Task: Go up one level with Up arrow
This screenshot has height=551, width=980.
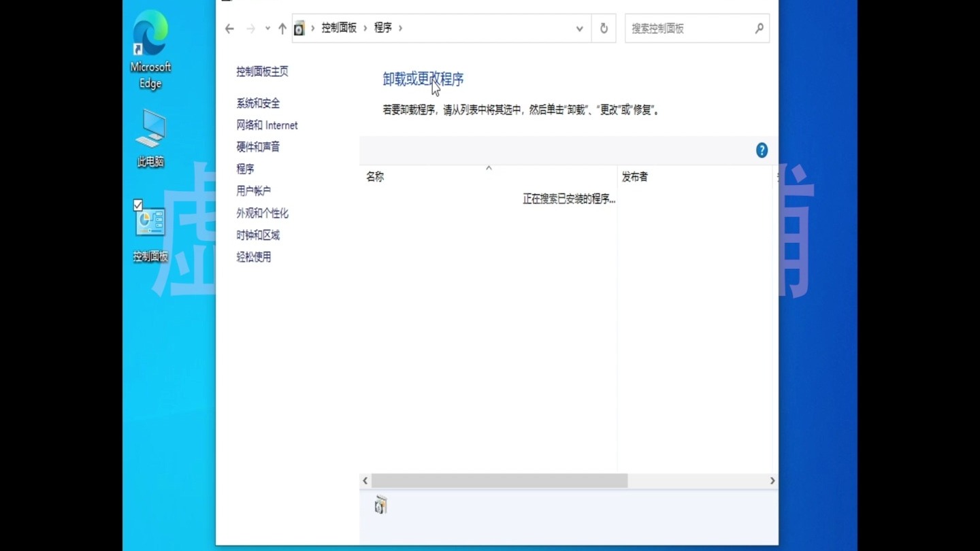Action: click(282, 29)
